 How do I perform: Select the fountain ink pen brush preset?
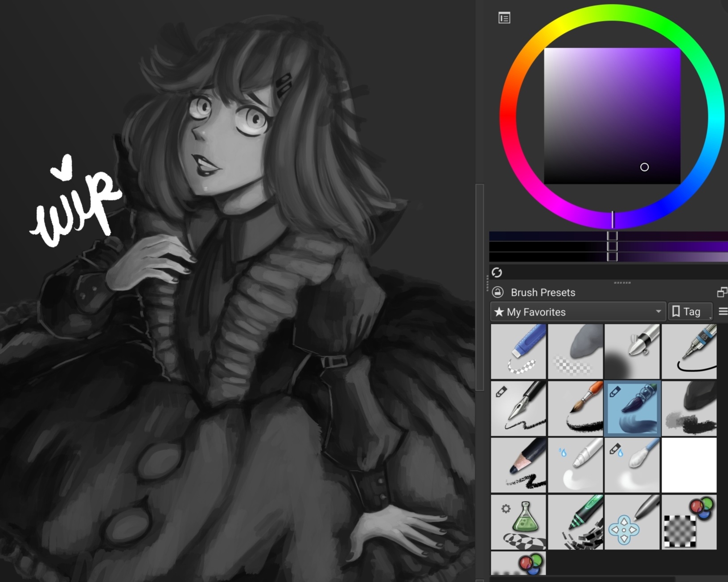click(518, 408)
